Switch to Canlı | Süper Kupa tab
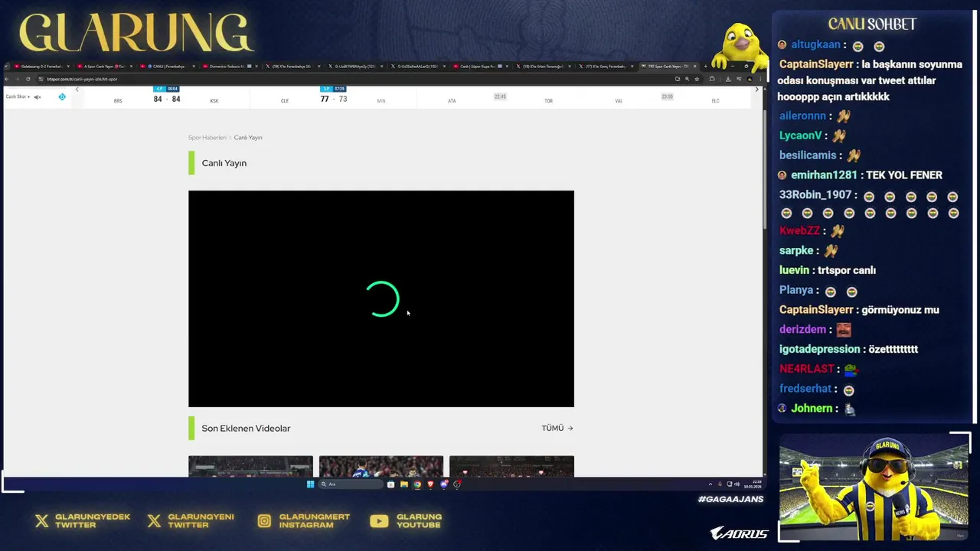 pyautogui.click(x=480, y=67)
